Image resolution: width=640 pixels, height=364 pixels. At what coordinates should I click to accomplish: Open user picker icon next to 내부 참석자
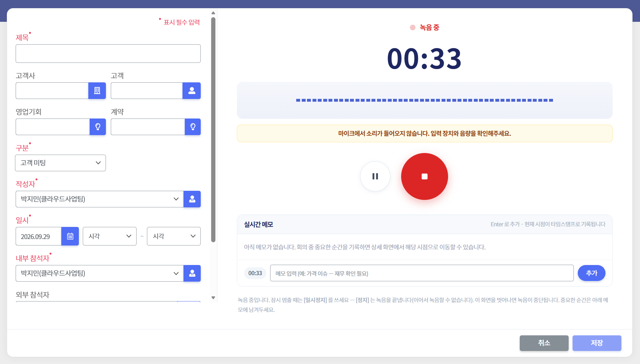coord(192,273)
